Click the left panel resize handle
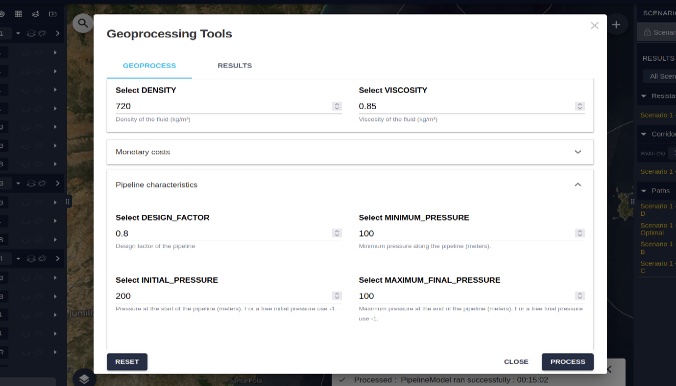 point(67,201)
